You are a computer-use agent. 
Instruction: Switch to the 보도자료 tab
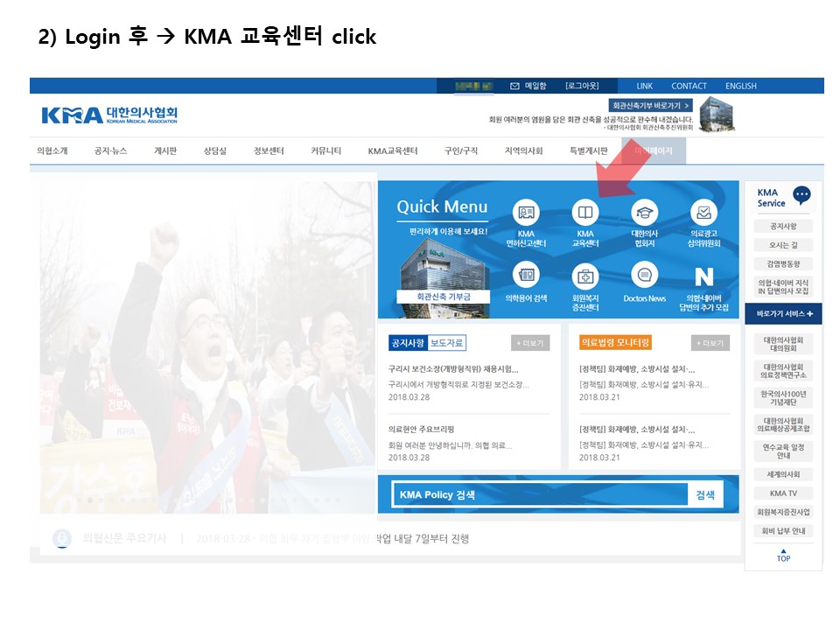coord(447,343)
